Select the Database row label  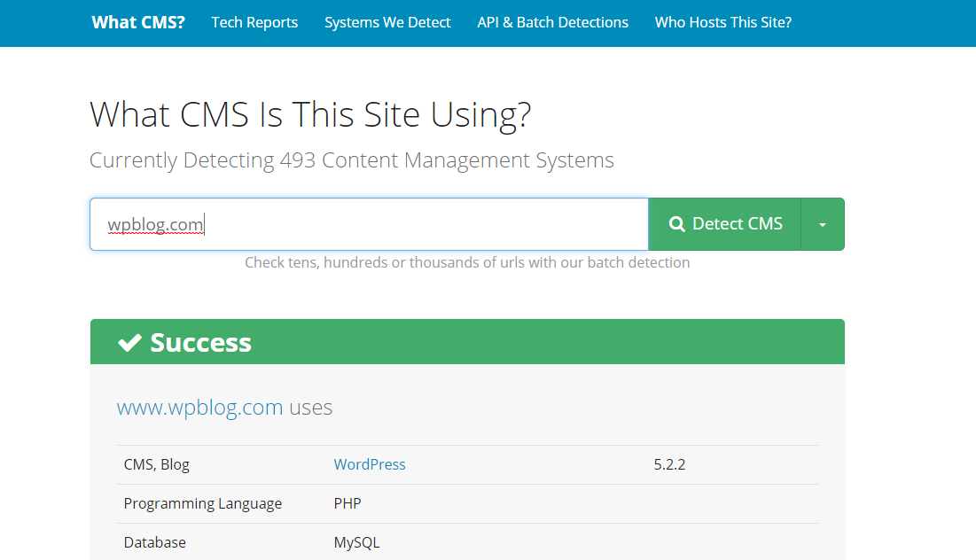pyautogui.click(x=154, y=542)
